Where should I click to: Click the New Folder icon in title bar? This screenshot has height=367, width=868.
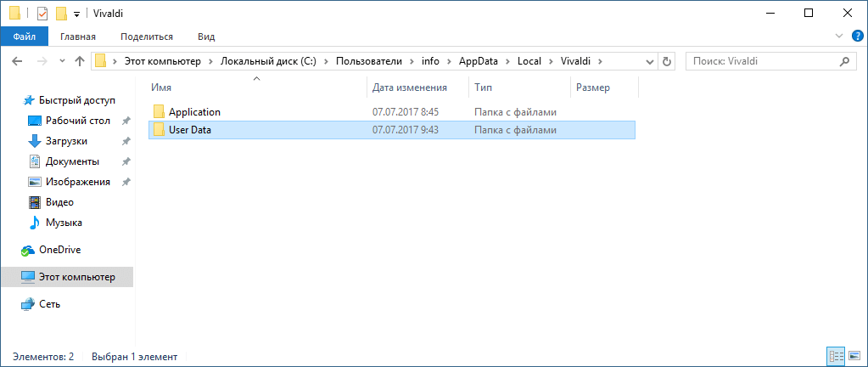[x=61, y=13]
